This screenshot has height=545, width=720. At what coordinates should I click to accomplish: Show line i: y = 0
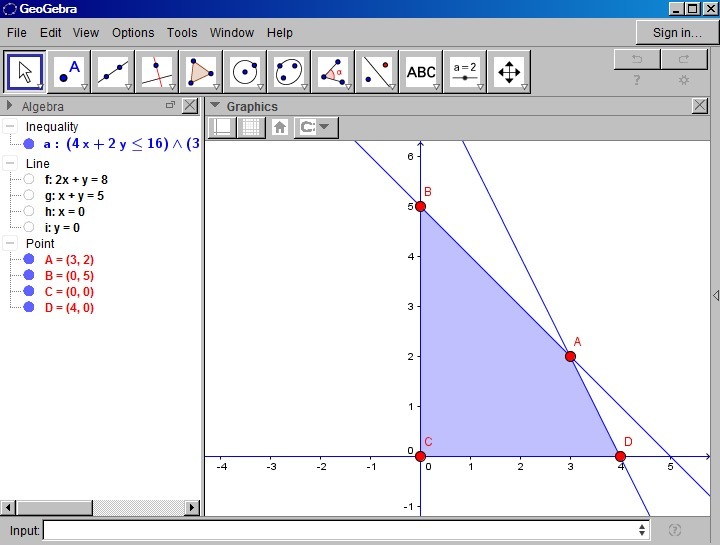[29, 227]
